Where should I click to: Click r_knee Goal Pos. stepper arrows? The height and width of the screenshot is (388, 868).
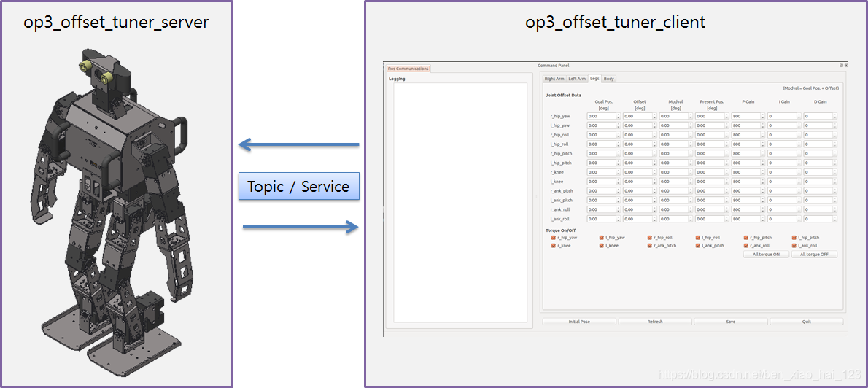[x=619, y=172]
